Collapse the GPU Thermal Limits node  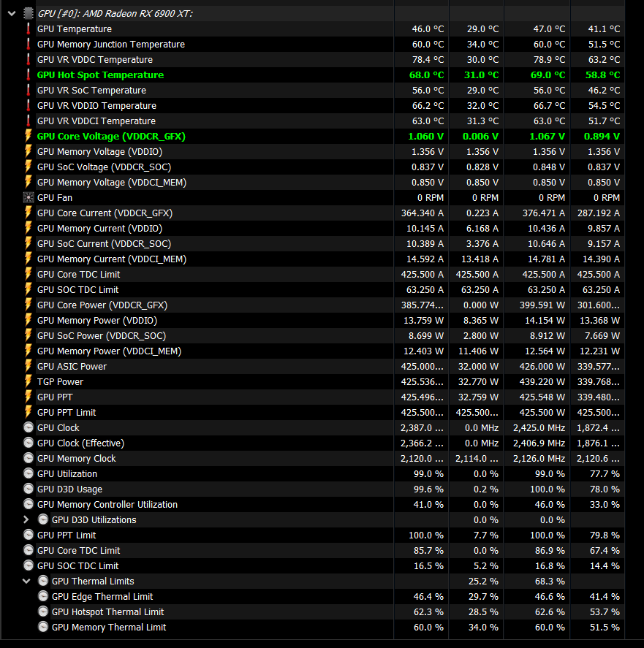click(x=26, y=581)
